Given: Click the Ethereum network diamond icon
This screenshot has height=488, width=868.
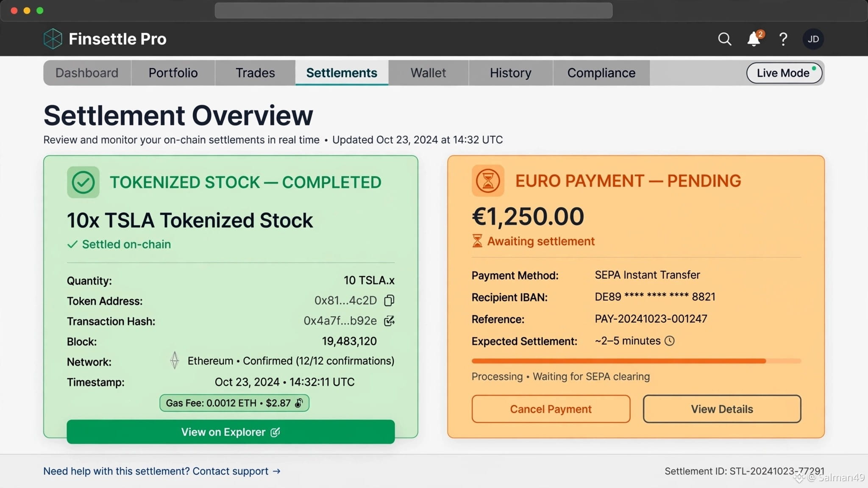Looking at the screenshot, I should tap(175, 360).
